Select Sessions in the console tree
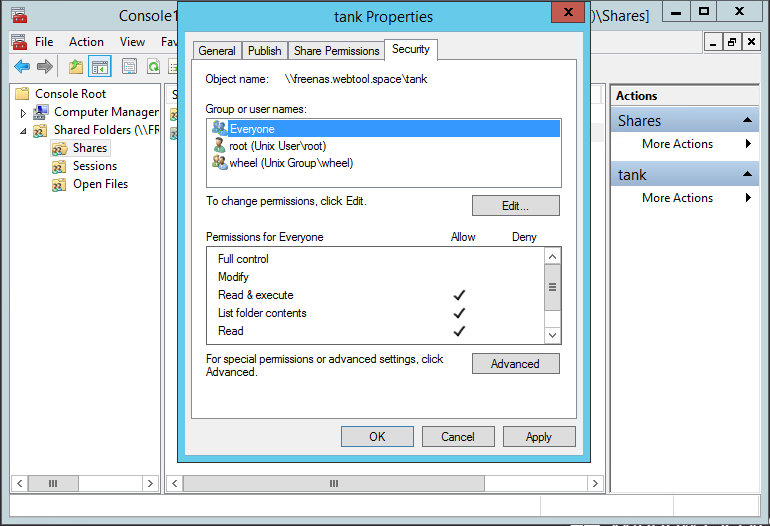The height and width of the screenshot is (526, 770). 95,166
